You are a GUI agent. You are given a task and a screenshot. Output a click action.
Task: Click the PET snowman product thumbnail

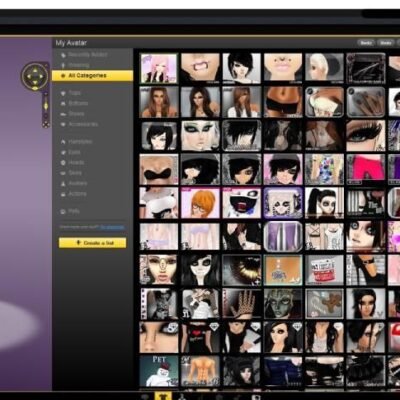[x=159, y=371]
